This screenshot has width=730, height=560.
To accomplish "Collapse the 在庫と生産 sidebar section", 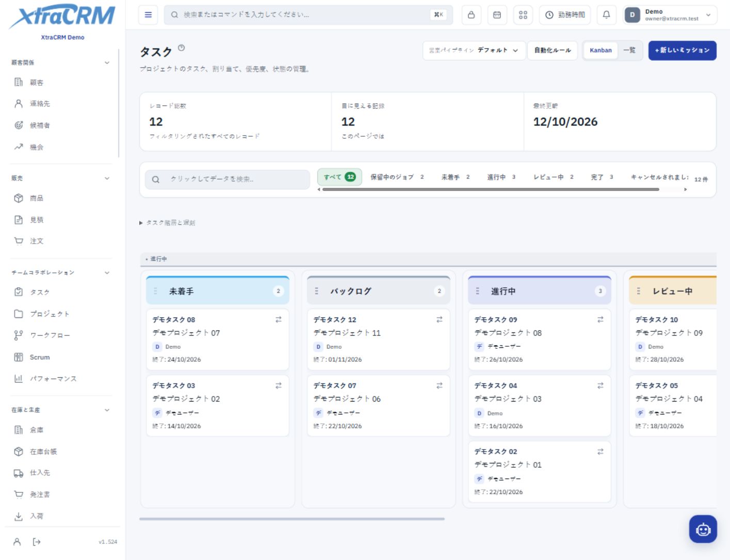I will point(107,410).
